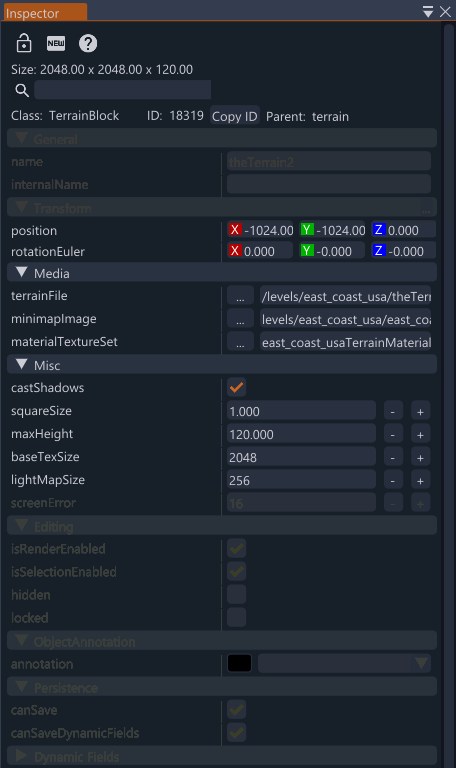456x768 pixels.
Task: Open the Inspector panel options arrow
Action: 428,12
